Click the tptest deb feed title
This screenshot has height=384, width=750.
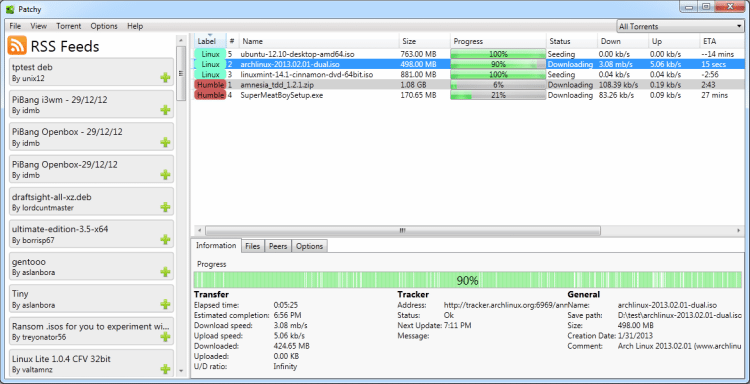pyautogui.click(x=32, y=67)
